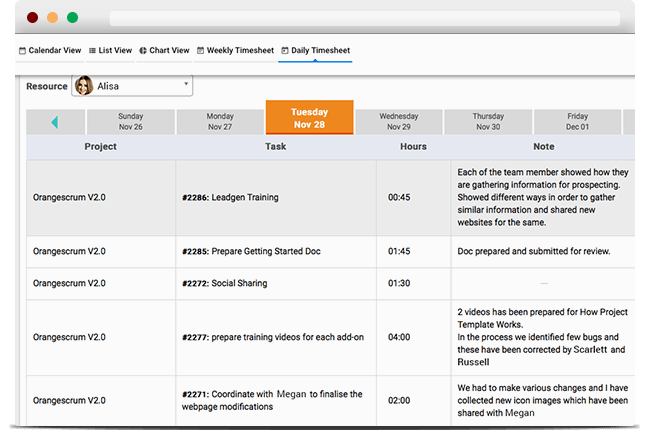The width and height of the screenshot is (649, 446).
Task: Click the red close window button
Action: (32, 17)
